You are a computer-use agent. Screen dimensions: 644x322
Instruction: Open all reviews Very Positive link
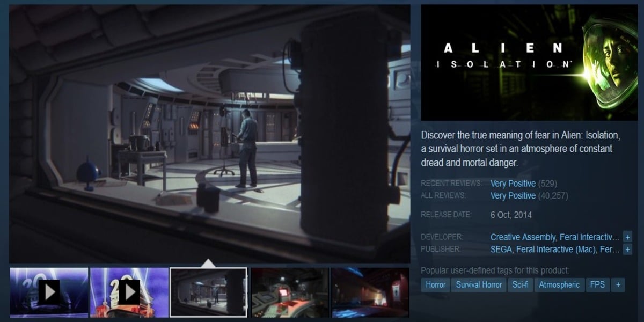[513, 196]
